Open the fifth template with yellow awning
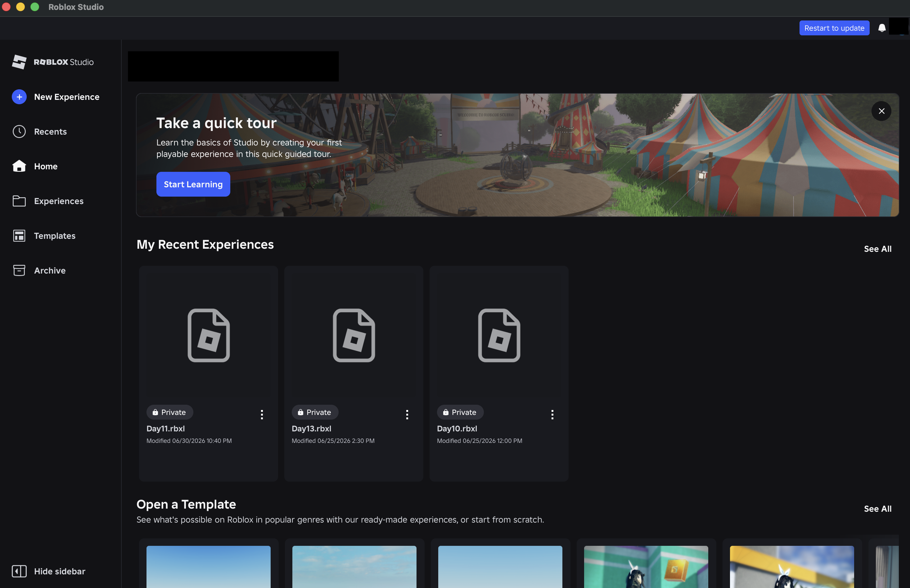Screen dimensions: 910x588 [x=792, y=567]
